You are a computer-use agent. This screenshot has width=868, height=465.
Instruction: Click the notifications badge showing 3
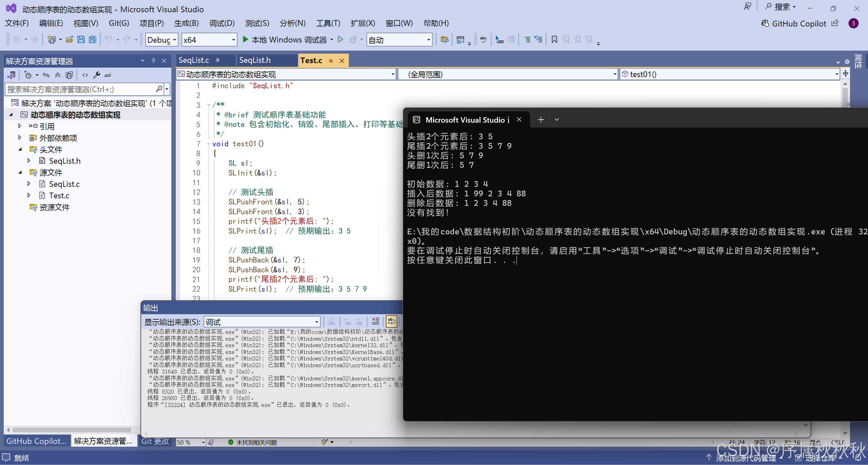[853, 23]
